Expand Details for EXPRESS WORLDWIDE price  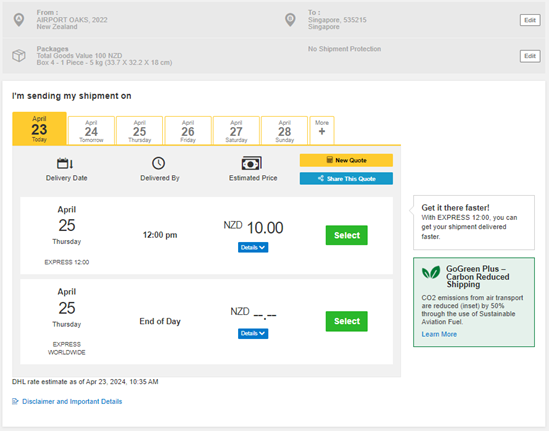pos(253,333)
